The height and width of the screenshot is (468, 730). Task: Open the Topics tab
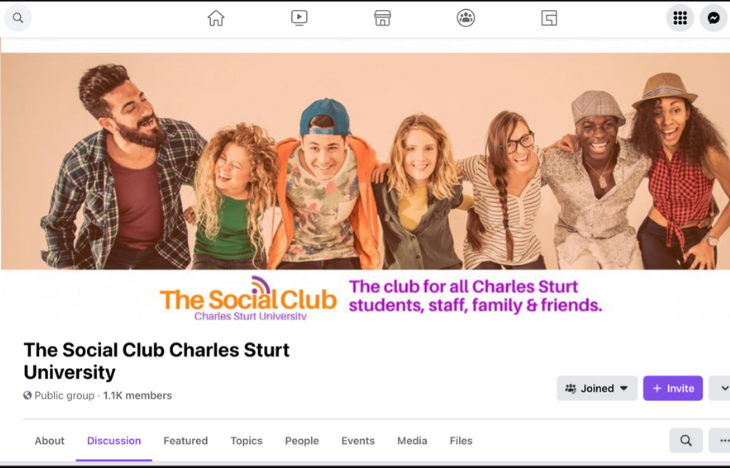click(246, 441)
